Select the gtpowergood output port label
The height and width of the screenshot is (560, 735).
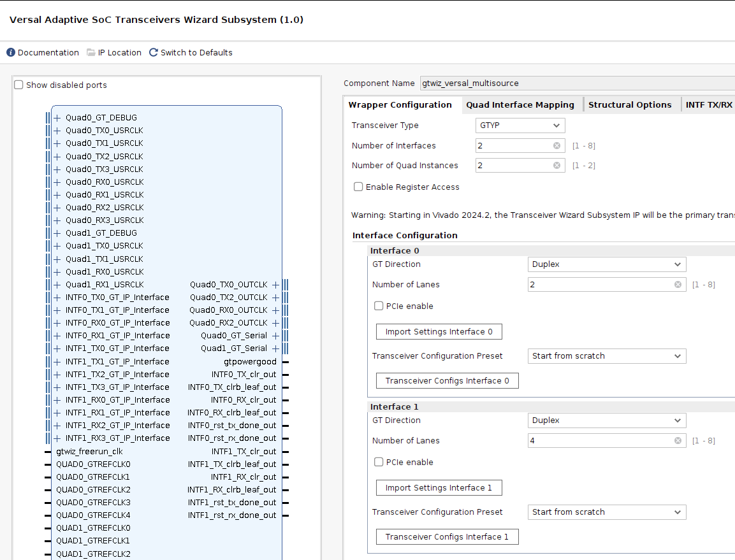pos(251,362)
